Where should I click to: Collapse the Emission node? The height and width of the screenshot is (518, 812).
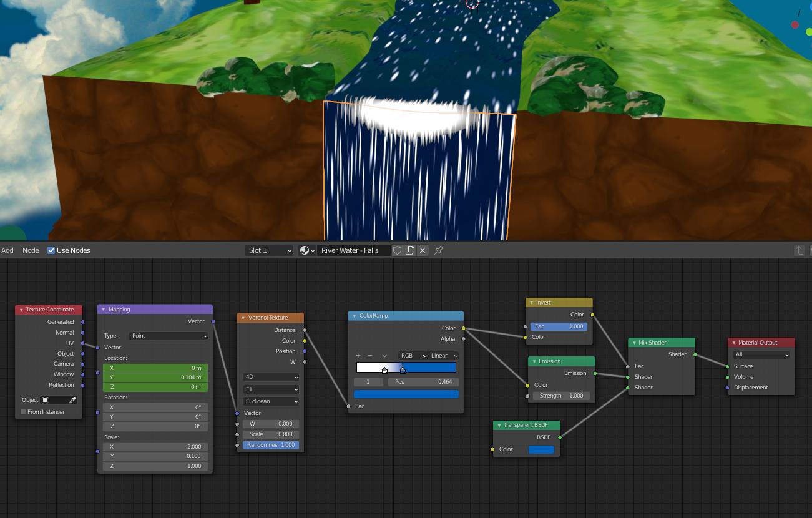point(534,361)
